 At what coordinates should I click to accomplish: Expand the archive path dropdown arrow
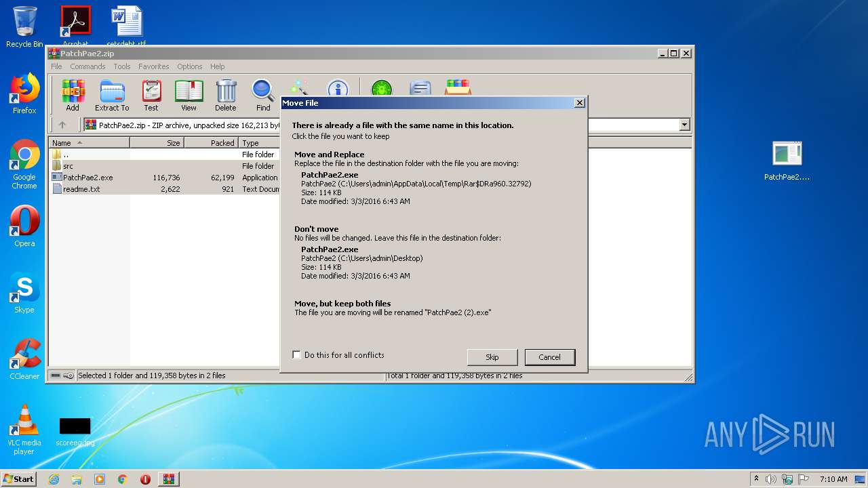pos(684,125)
